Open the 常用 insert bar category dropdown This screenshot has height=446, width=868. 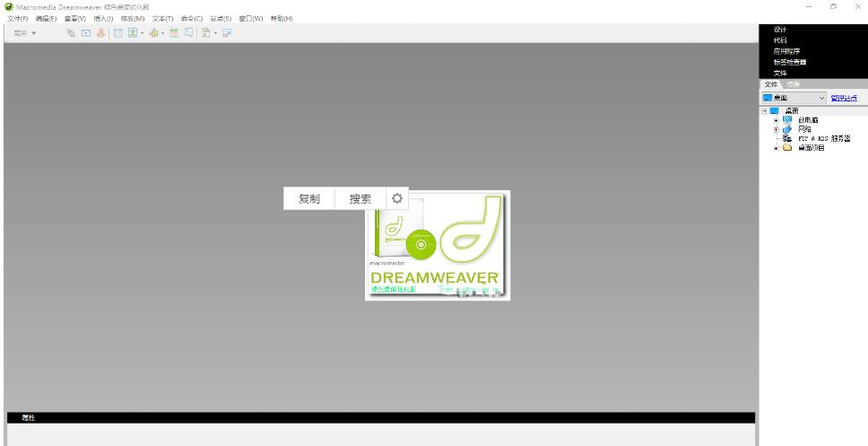(x=25, y=33)
